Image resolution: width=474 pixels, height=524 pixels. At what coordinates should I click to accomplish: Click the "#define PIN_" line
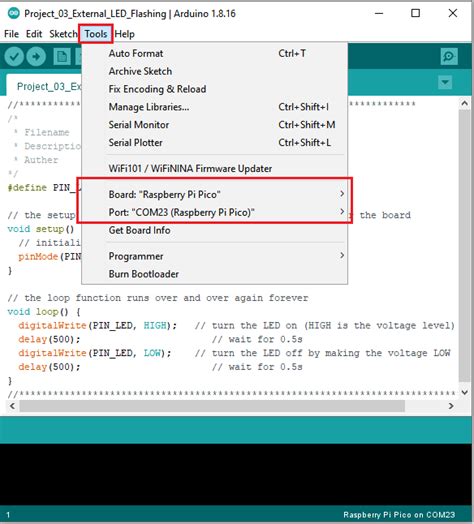(44, 187)
